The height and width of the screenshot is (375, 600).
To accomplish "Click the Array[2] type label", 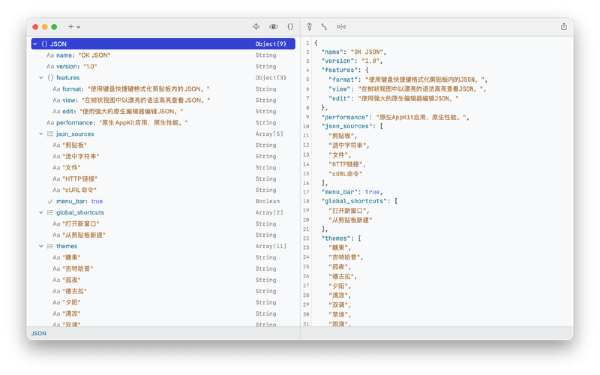I will coord(269,212).
